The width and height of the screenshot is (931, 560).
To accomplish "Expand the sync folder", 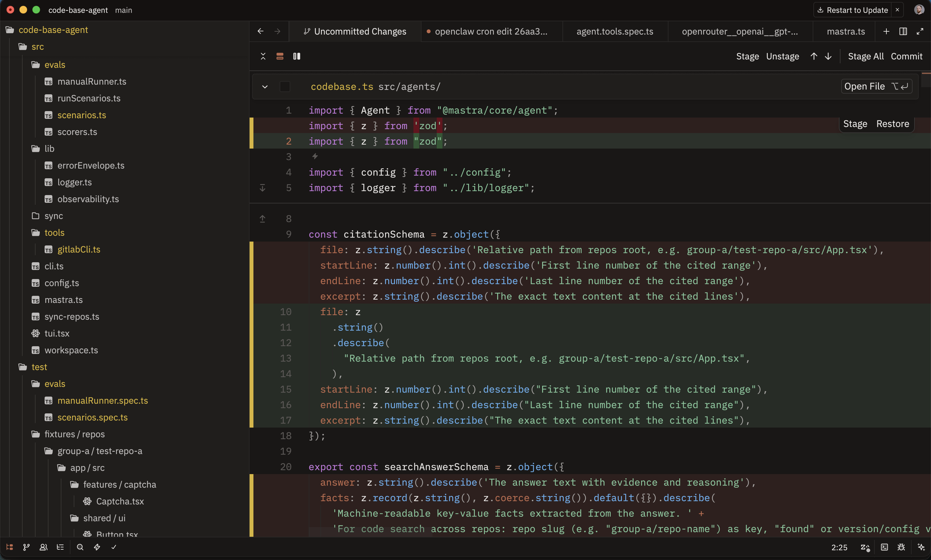I will click(x=48, y=216).
